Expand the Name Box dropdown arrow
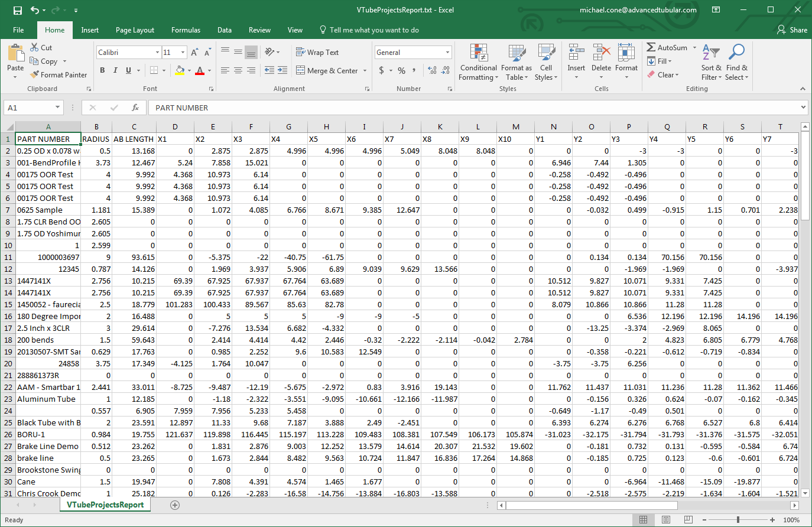Screen dimensions: 812x527 coord(57,108)
